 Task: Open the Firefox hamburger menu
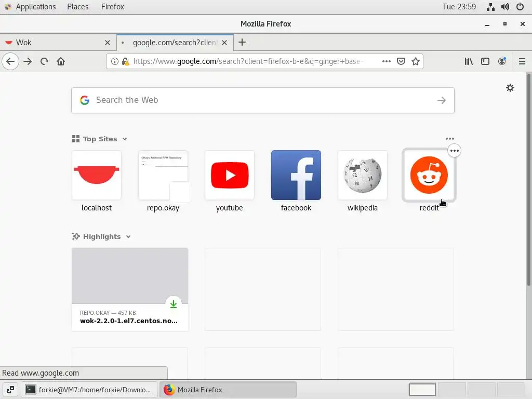pos(522,61)
